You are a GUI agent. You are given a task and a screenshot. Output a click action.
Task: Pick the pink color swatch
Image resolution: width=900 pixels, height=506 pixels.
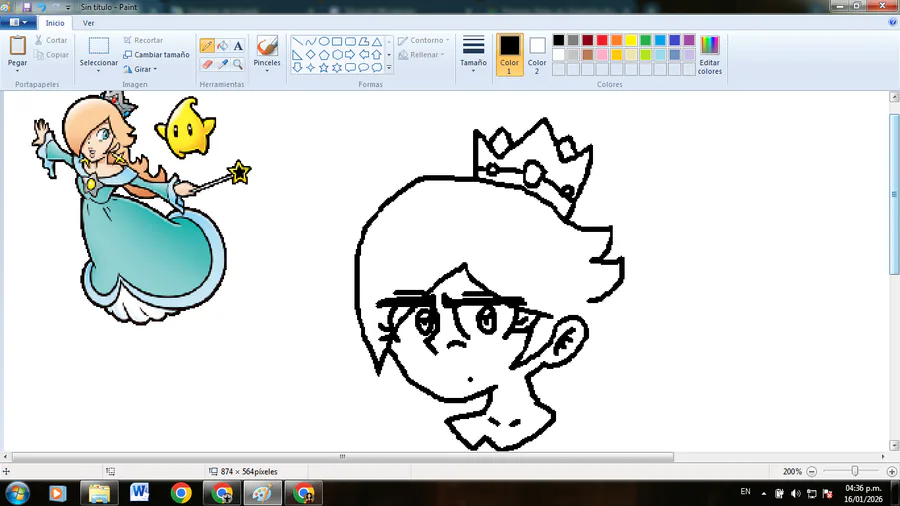(x=602, y=55)
